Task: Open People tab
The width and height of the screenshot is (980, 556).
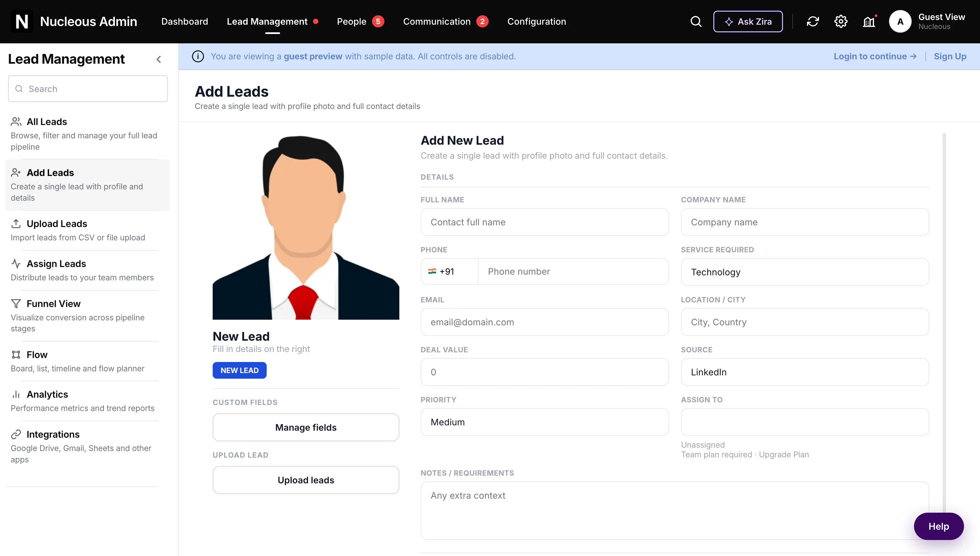Action: 360,21
